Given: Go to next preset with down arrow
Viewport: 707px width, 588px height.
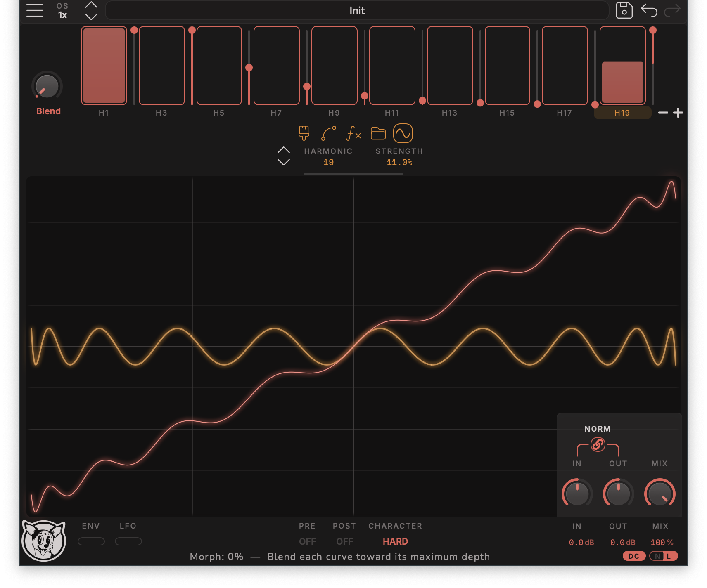Looking at the screenshot, I should click(91, 17).
